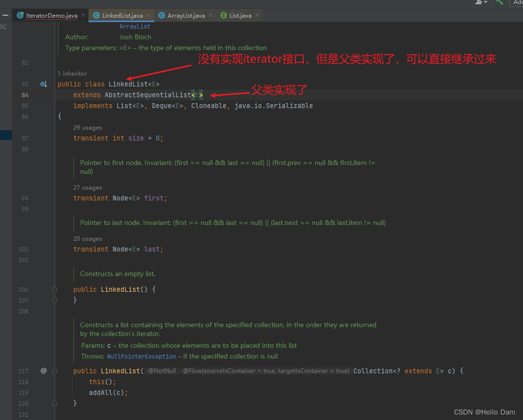Click the 'this();' call on line 118
The width and height of the screenshot is (523, 420).
click(102, 382)
